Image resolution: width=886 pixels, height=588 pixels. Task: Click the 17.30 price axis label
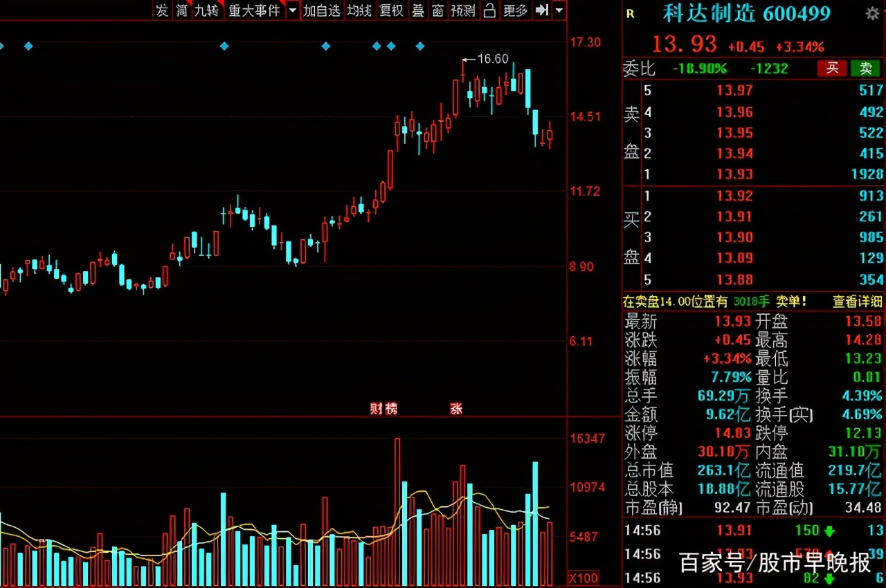(x=585, y=43)
